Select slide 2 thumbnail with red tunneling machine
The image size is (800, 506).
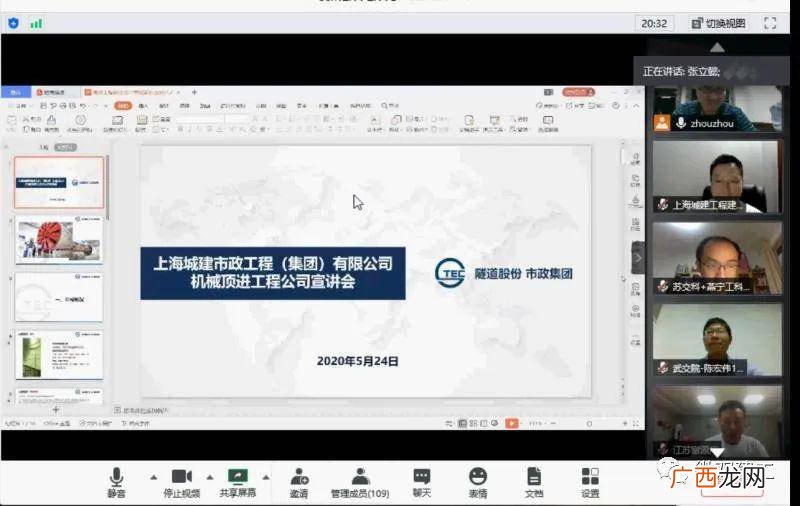59,240
